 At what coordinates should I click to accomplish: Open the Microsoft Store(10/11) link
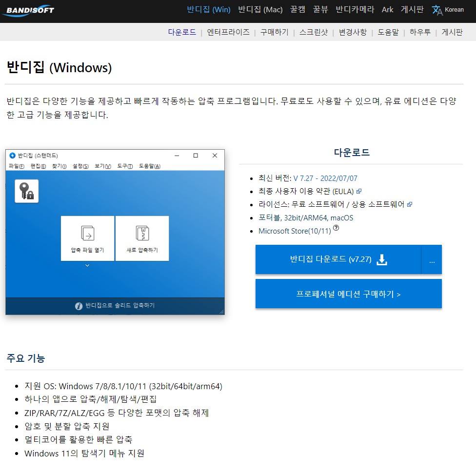coord(295,231)
